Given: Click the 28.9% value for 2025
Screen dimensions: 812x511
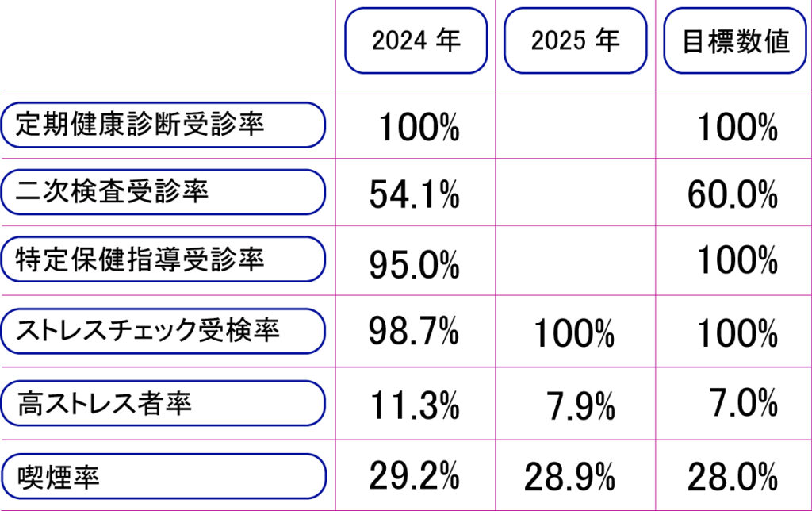Looking at the screenshot, I should click(x=569, y=478).
